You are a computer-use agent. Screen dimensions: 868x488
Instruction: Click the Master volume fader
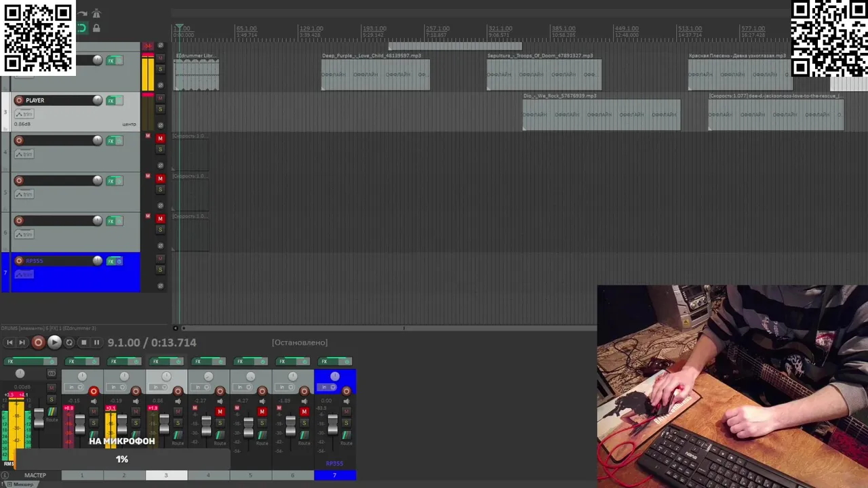click(39, 418)
